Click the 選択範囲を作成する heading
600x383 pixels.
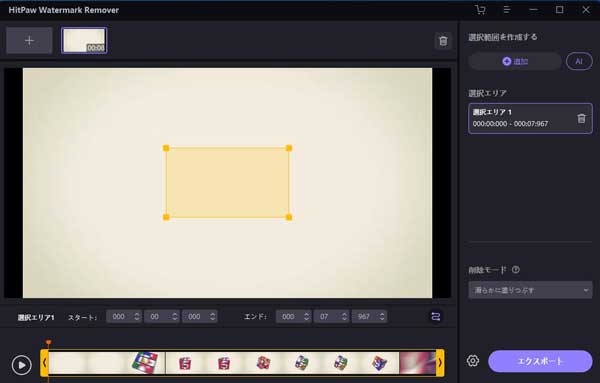pyautogui.click(x=503, y=37)
